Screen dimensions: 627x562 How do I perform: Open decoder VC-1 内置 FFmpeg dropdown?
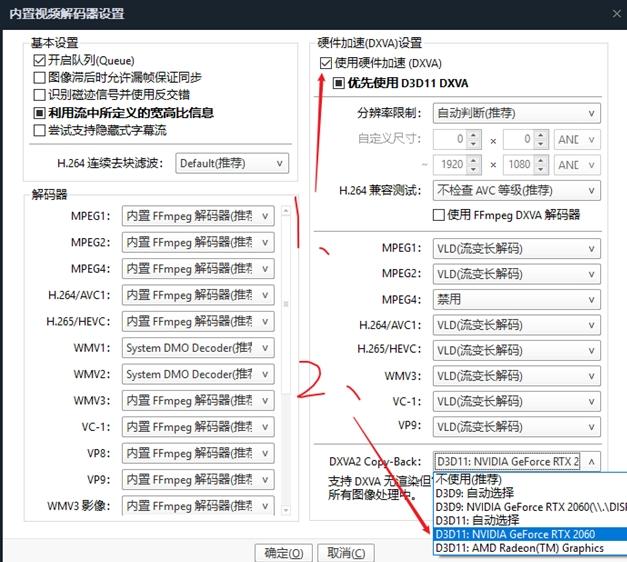(x=198, y=427)
